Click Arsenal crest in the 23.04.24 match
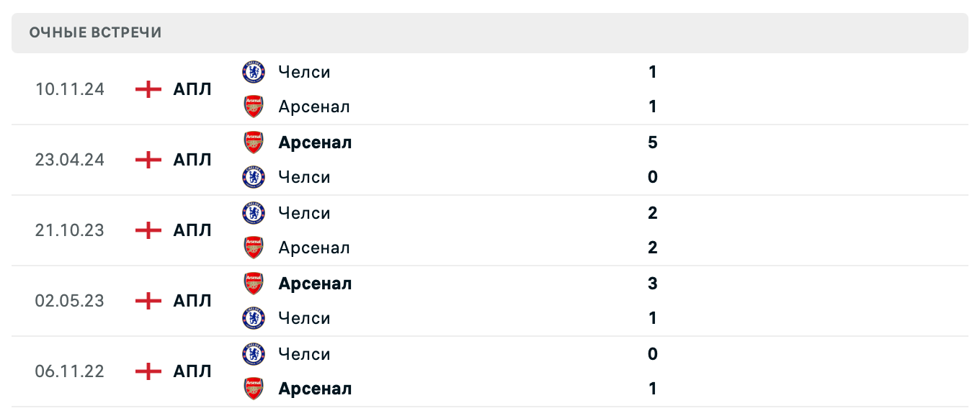The height and width of the screenshot is (416, 980). click(254, 143)
